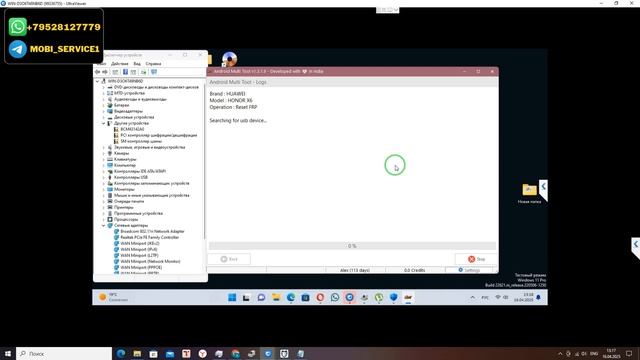The image size is (640, 360).
Task: Open Edge on local taskbar
Action: [x=121, y=353]
